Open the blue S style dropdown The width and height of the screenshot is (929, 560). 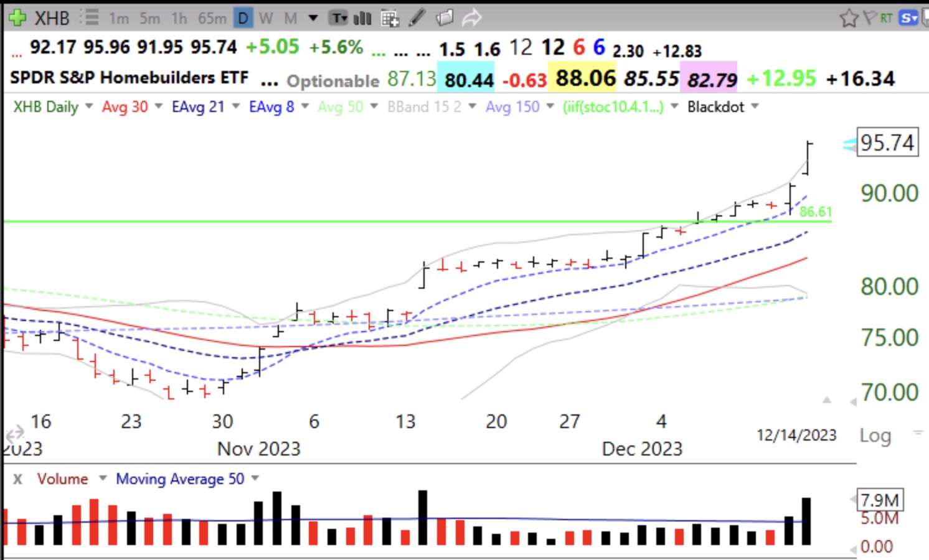pyautogui.click(x=907, y=17)
